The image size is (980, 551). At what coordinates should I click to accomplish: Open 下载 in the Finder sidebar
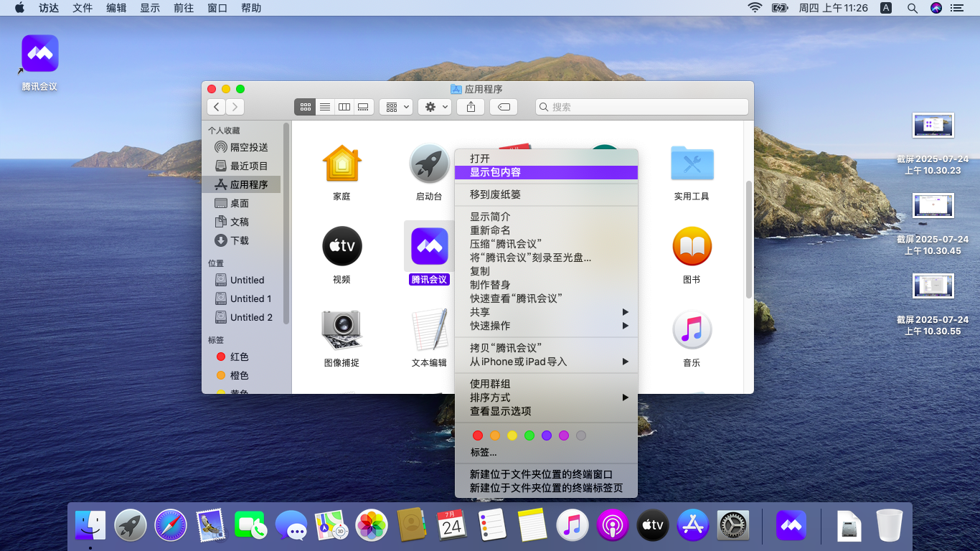click(242, 240)
